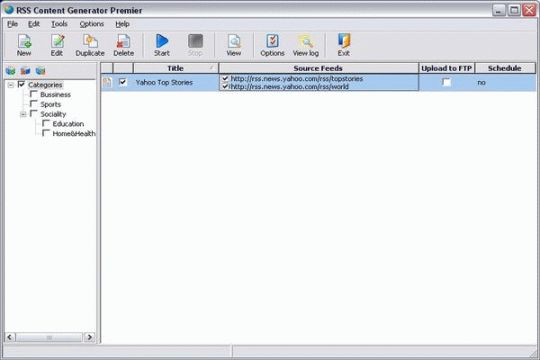Viewport: 540px width, 360px height.
Task: Select the Categories tree label
Action: click(45, 85)
